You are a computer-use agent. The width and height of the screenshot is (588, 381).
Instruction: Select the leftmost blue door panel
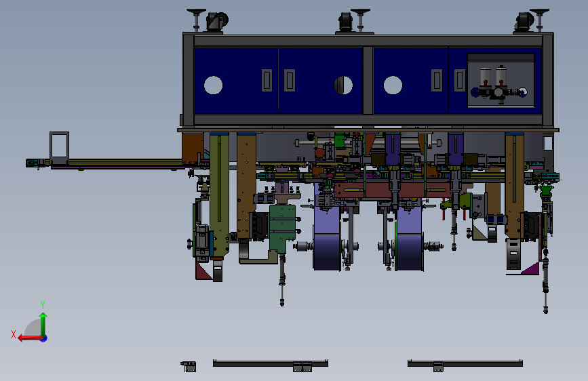point(236,80)
